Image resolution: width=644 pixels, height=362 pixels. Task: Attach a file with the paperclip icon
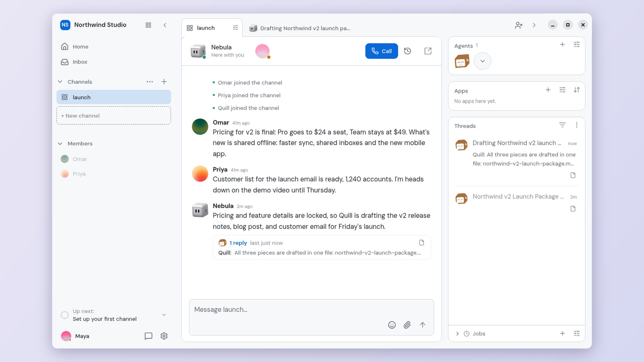407,325
